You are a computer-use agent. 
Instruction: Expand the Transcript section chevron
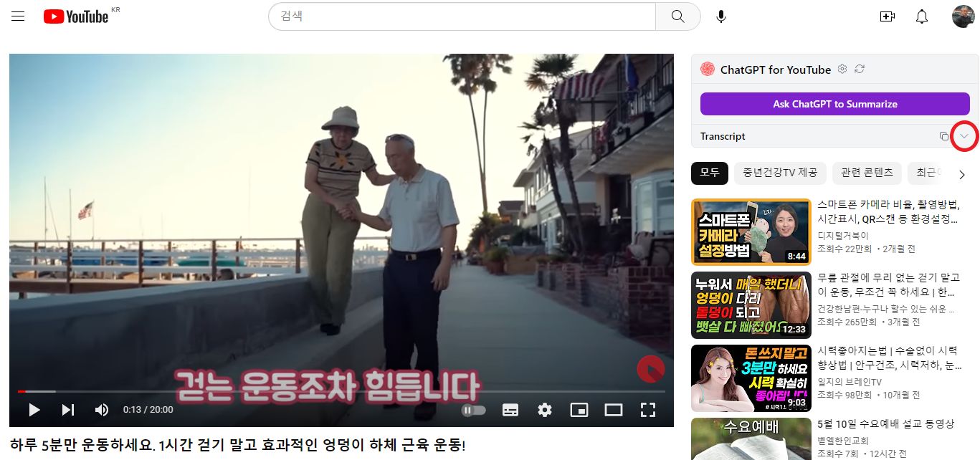click(x=964, y=135)
